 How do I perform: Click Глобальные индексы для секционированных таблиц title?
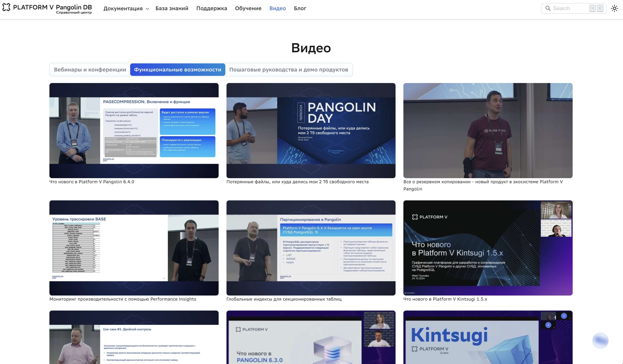(x=284, y=299)
